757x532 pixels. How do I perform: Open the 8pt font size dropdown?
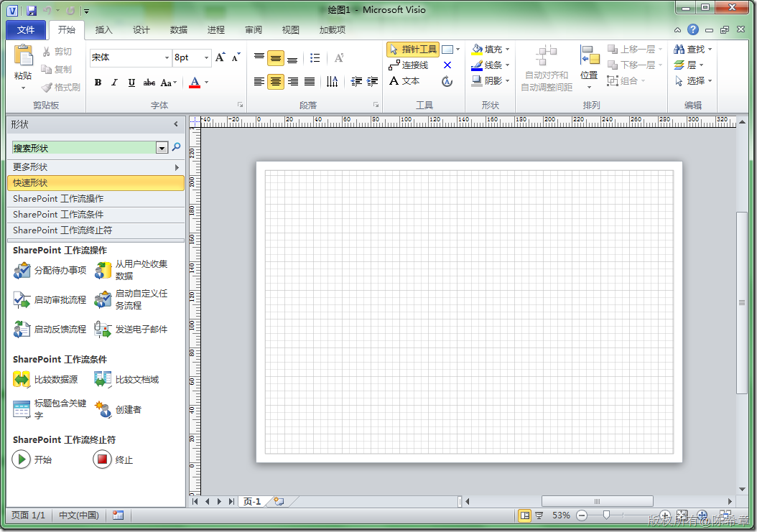(x=206, y=57)
